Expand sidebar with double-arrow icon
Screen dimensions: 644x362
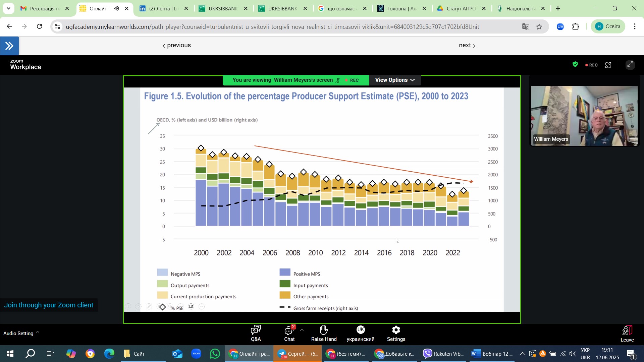coord(9,46)
